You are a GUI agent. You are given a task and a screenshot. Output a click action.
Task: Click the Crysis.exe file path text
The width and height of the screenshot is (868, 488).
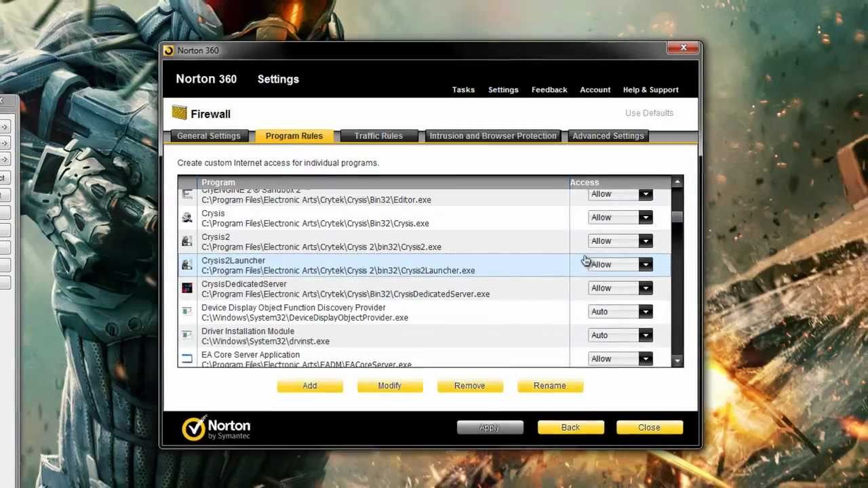(x=315, y=224)
